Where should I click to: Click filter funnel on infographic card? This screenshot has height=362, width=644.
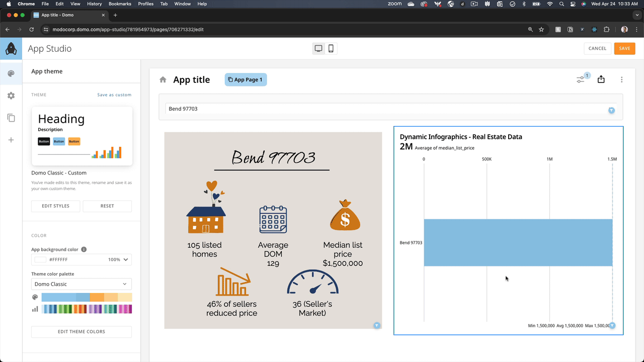(x=377, y=325)
